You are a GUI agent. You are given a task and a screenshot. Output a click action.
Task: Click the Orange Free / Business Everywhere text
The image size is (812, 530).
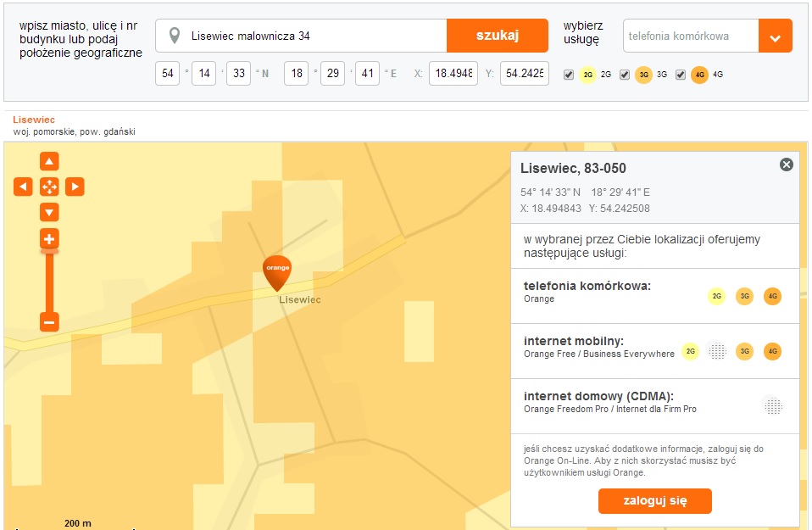(x=599, y=354)
